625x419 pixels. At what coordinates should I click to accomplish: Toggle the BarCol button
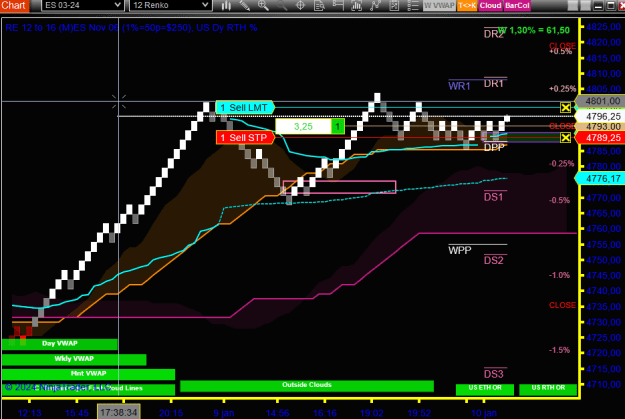click(x=517, y=5)
